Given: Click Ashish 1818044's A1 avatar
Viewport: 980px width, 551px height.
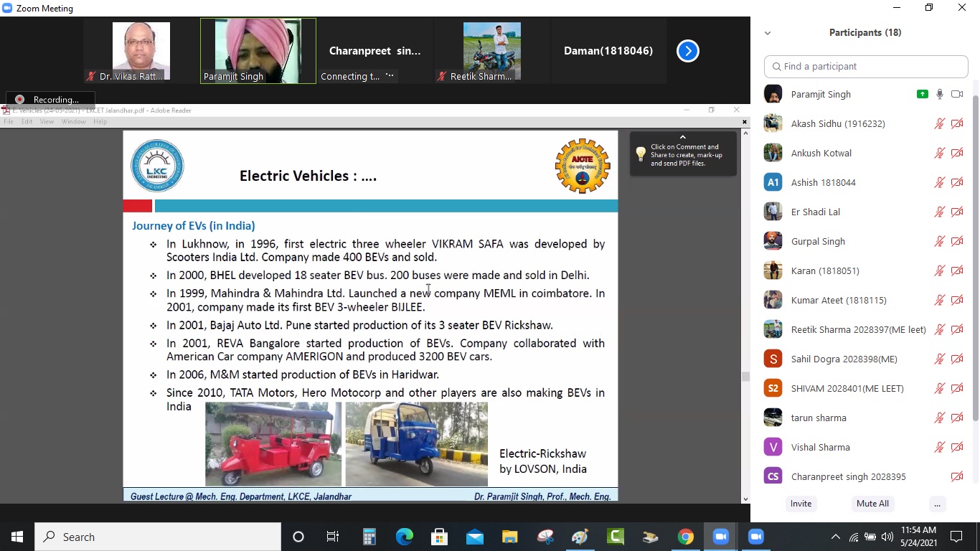Looking at the screenshot, I should click(x=773, y=182).
